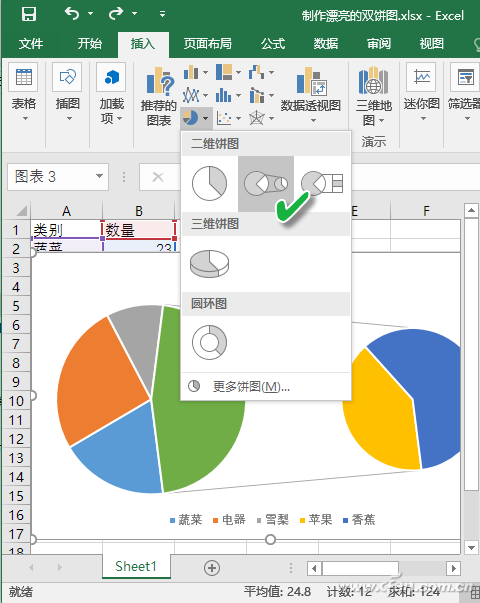This screenshot has height=603, width=480.
Task: Choose the Pie of Pie chart icon
Action: pos(266,183)
